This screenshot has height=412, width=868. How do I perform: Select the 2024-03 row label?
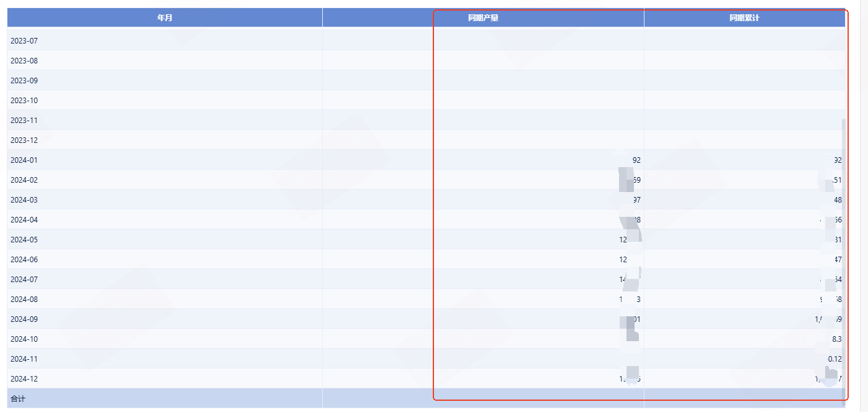click(x=24, y=200)
